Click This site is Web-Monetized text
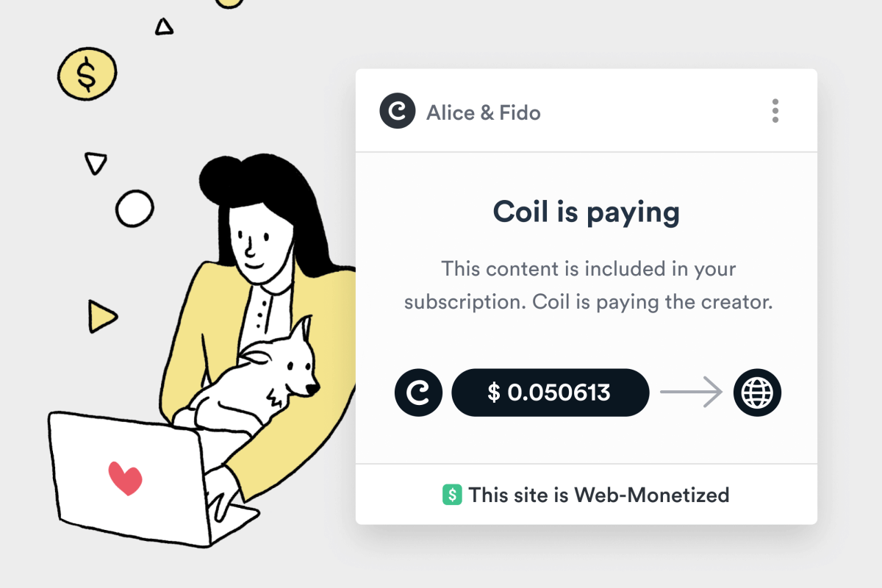The height and width of the screenshot is (588, 882). pos(599,495)
